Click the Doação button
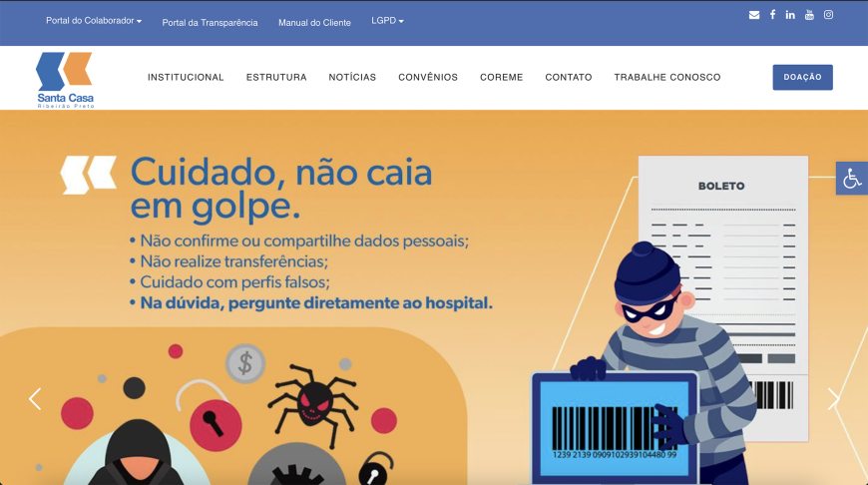868x485 pixels. coord(803,77)
